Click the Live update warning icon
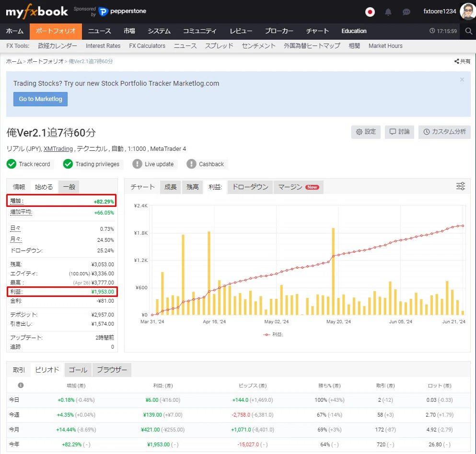 coord(137,164)
